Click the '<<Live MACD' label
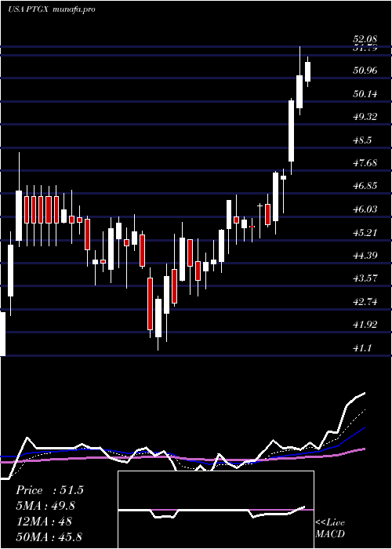 pyautogui.click(x=330, y=529)
